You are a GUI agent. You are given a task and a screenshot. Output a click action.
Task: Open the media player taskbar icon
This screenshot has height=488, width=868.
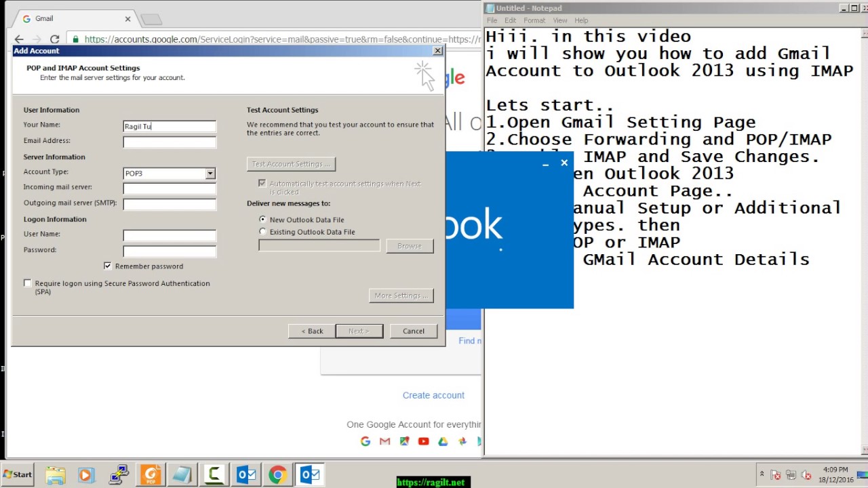86,474
